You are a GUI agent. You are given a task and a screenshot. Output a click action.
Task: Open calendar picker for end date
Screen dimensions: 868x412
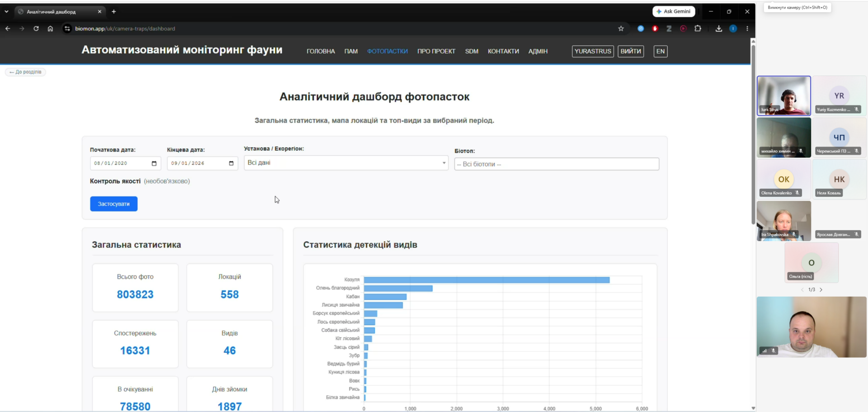point(231,163)
